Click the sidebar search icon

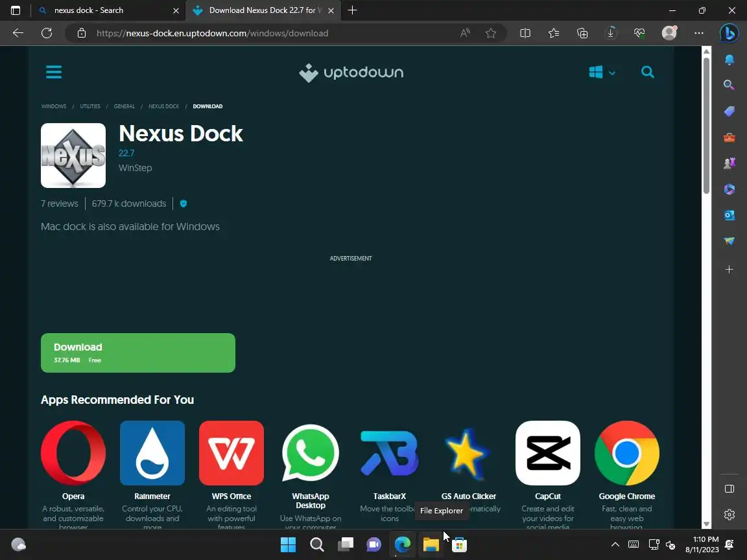(729, 86)
